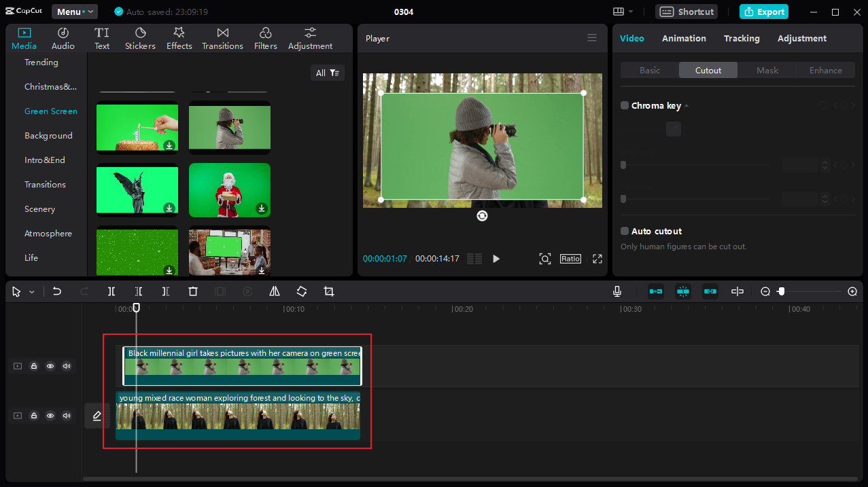Viewport: 868px width, 487px height.
Task: Select the forest woman clip on timeline
Action: [238, 415]
